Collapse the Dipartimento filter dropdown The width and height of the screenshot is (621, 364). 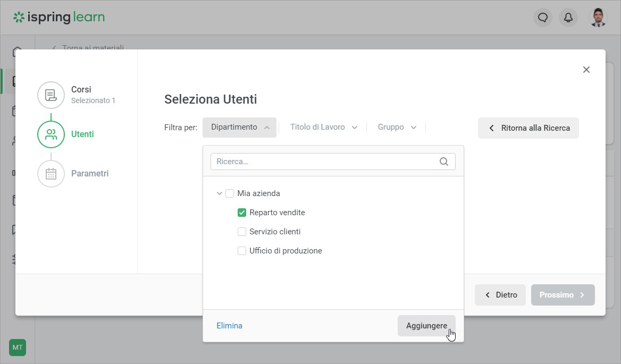[239, 128]
